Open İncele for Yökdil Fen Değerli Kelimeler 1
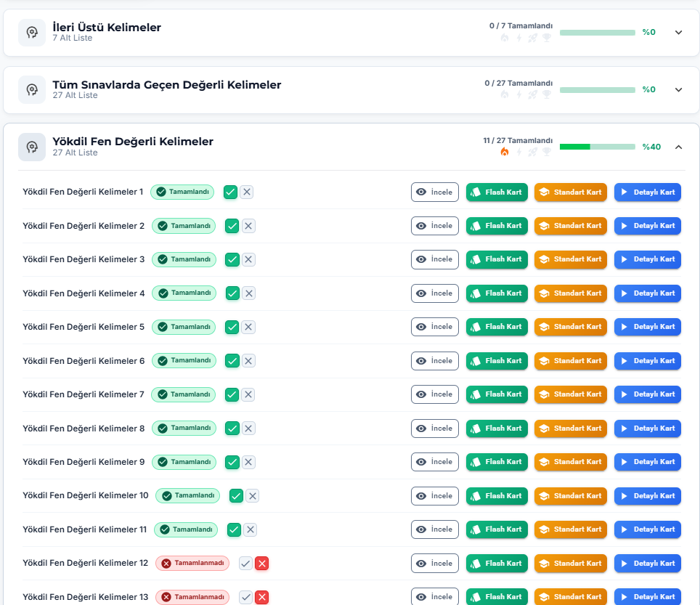This screenshot has width=700, height=605. [435, 192]
